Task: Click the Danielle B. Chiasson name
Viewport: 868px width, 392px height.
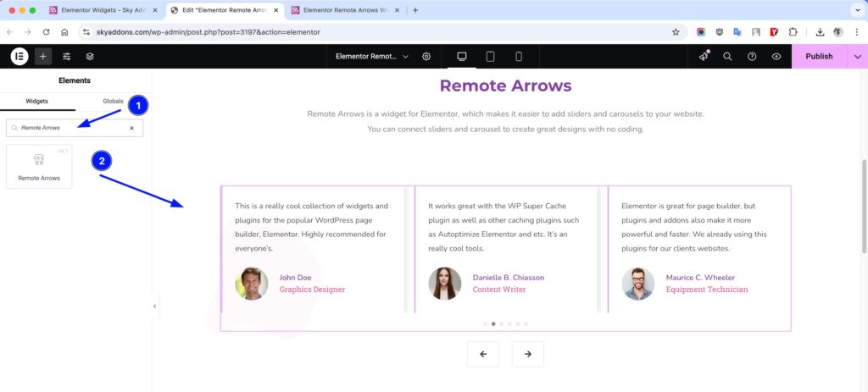Action: pos(509,278)
